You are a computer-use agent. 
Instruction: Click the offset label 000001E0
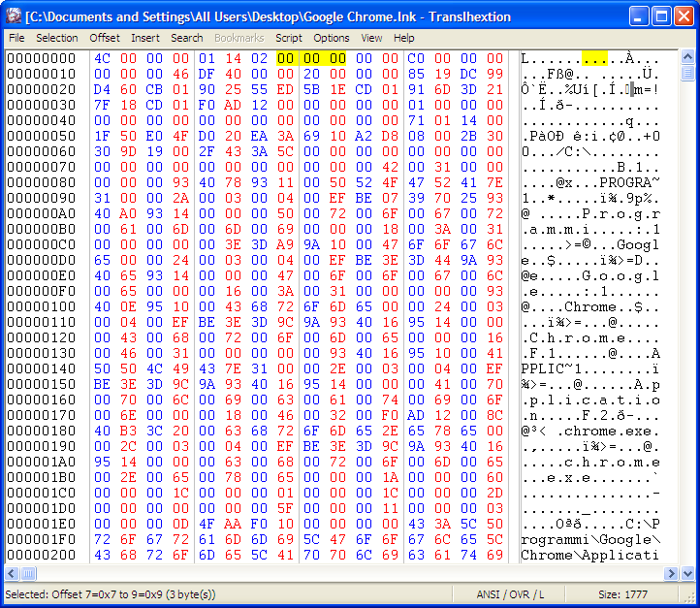(41, 524)
